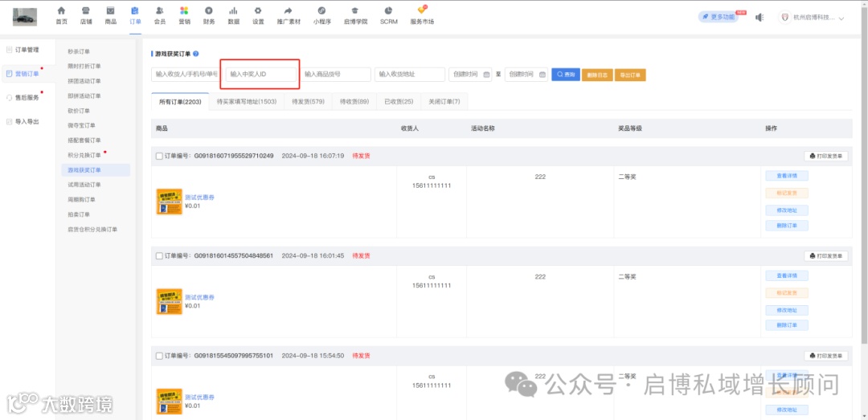Image resolution: width=868 pixels, height=420 pixels.
Task: Open 测试优惠券 link in the 16:07:19 order
Action: pos(199,198)
